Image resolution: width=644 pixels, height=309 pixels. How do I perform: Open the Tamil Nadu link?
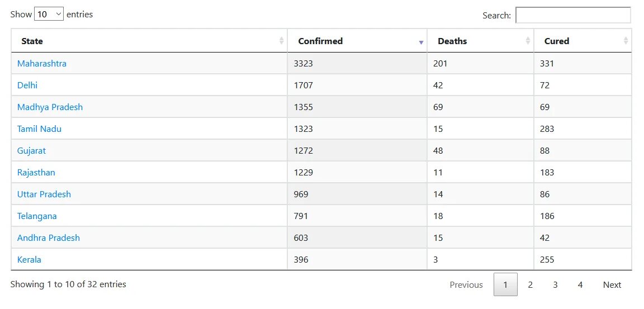click(x=39, y=129)
